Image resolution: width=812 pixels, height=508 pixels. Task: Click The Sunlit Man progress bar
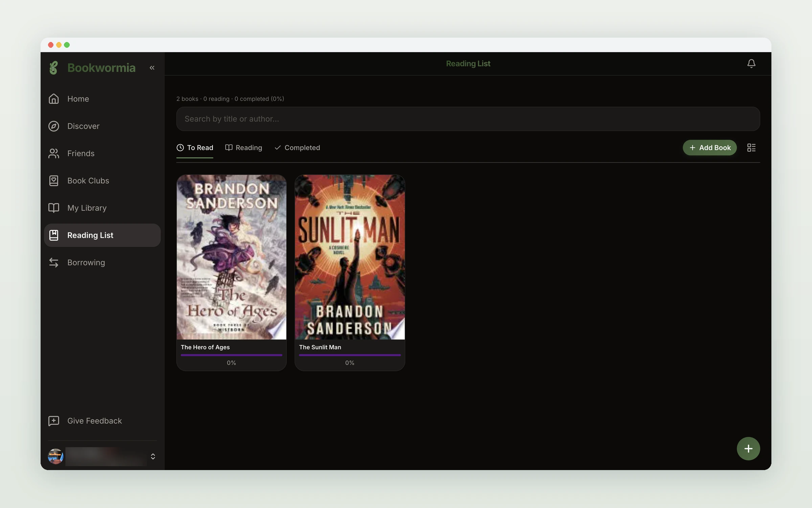point(350,355)
